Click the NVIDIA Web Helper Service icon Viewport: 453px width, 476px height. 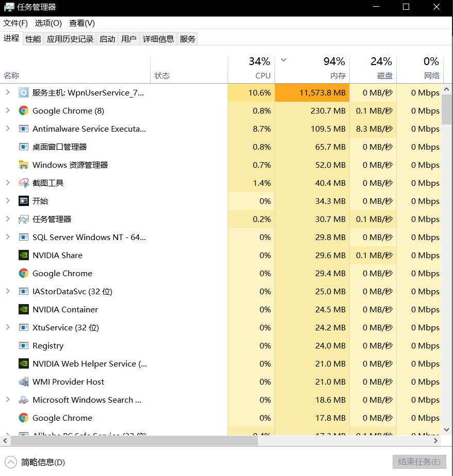pyautogui.click(x=24, y=363)
